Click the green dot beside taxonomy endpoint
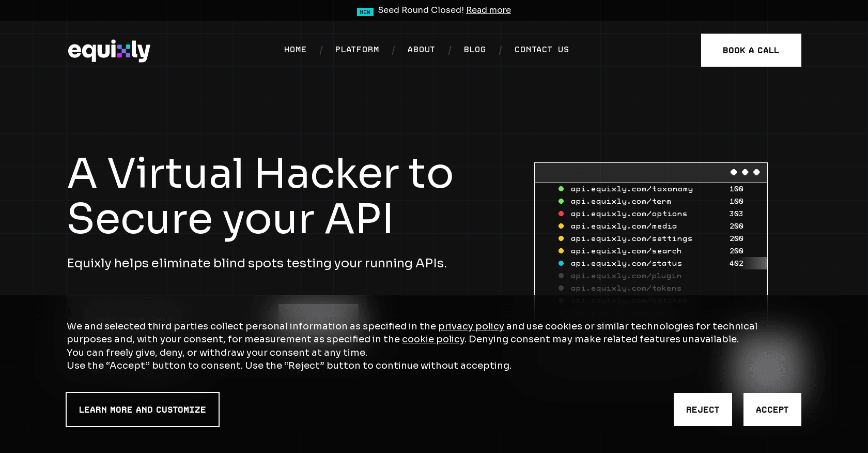Viewport: 868px width, 453px height. 561,189
